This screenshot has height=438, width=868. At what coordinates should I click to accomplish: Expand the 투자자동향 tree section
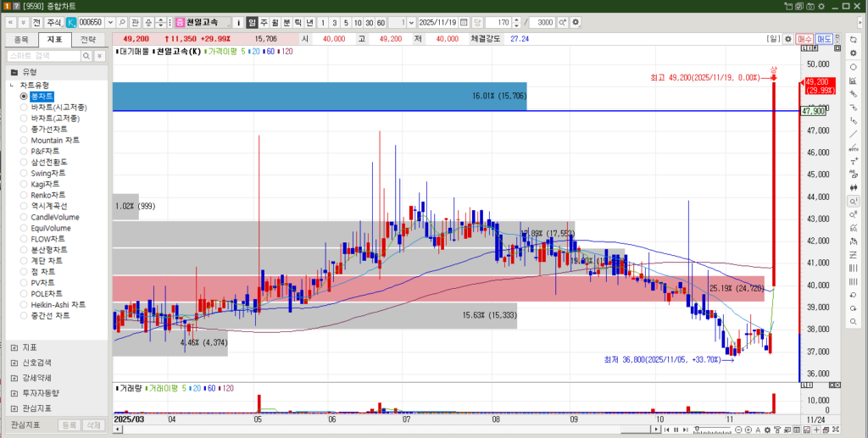[14, 393]
